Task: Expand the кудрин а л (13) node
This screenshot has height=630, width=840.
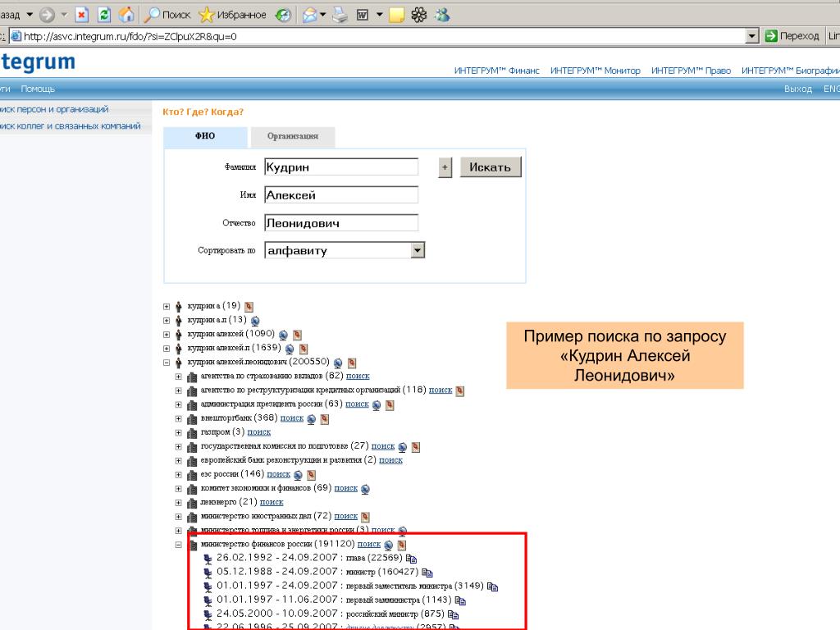Action: click(167, 321)
